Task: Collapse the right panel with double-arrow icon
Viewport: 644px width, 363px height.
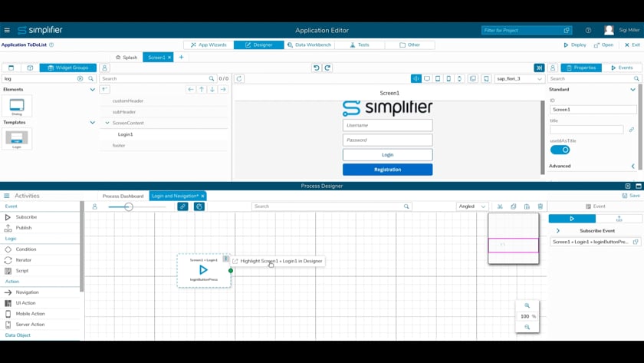Action: coord(539,68)
